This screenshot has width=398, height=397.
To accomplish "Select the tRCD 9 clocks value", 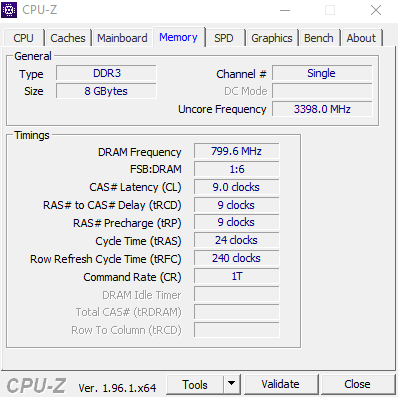I will (237, 205).
